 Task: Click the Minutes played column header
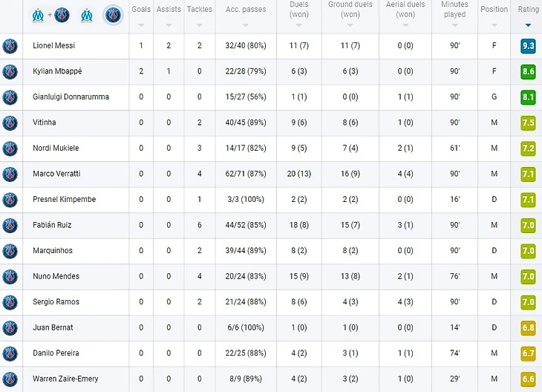click(454, 10)
